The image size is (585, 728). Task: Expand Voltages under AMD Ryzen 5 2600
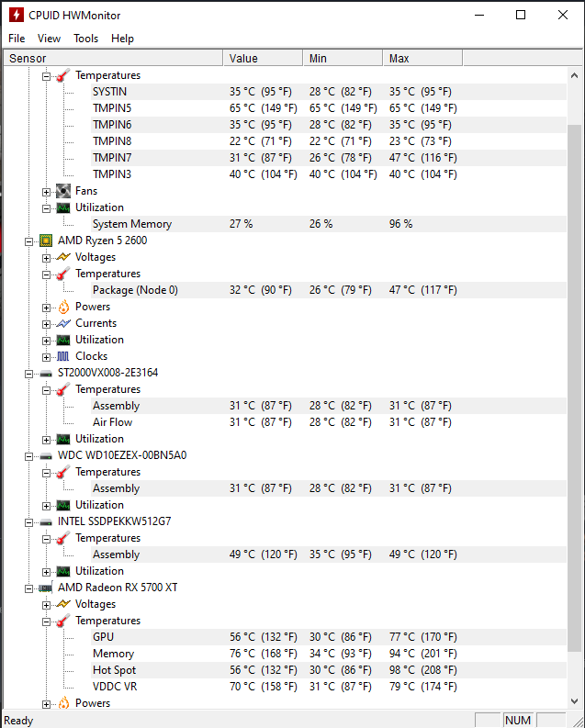46,257
